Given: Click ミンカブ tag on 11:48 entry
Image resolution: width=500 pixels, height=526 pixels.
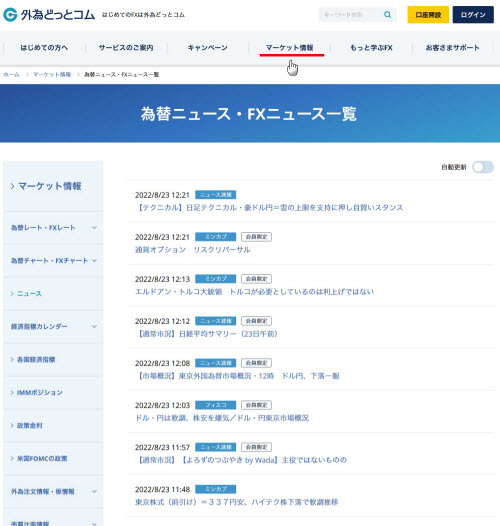Looking at the screenshot, I should [x=215, y=489].
